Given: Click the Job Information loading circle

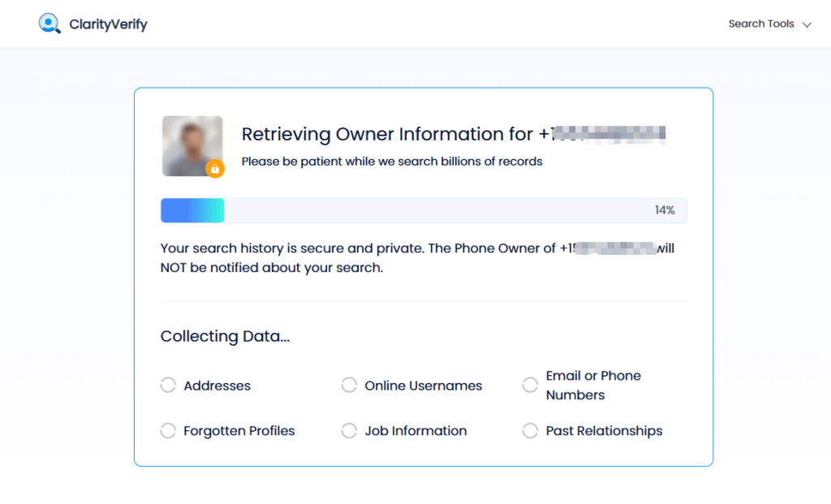Looking at the screenshot, I should tap(349, 431).
